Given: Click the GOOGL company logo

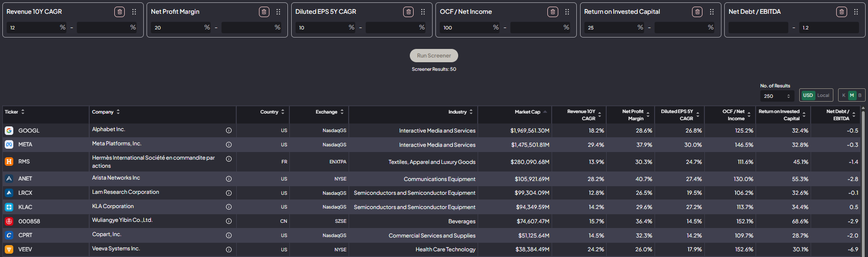Looking at the screenshot, I should coord(9,130).
